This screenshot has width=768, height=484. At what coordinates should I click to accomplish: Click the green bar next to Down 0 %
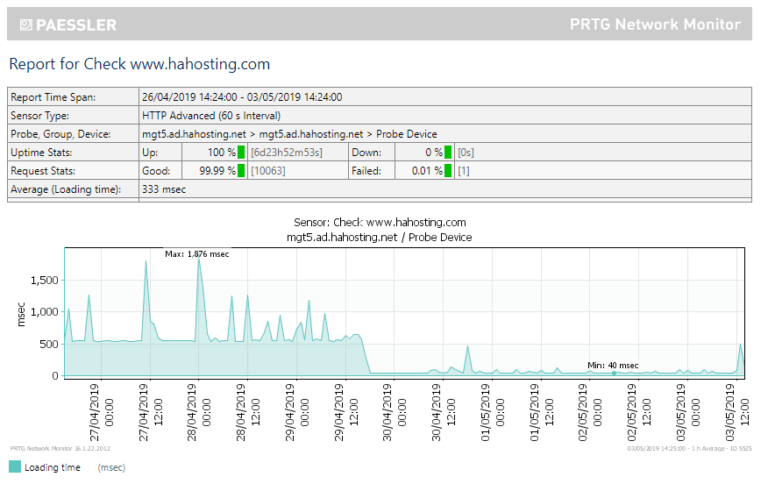coord(448,152)
